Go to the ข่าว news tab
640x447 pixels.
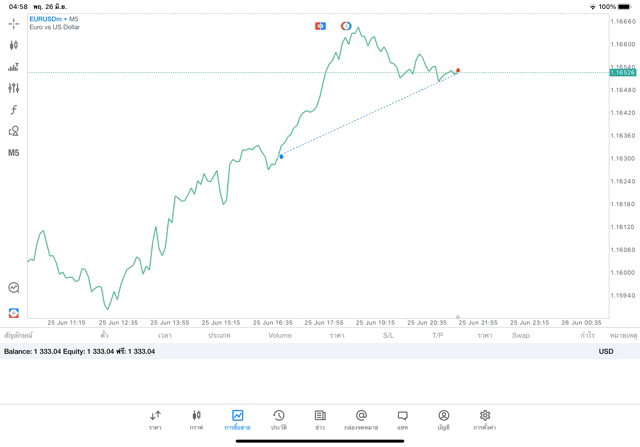320,420
